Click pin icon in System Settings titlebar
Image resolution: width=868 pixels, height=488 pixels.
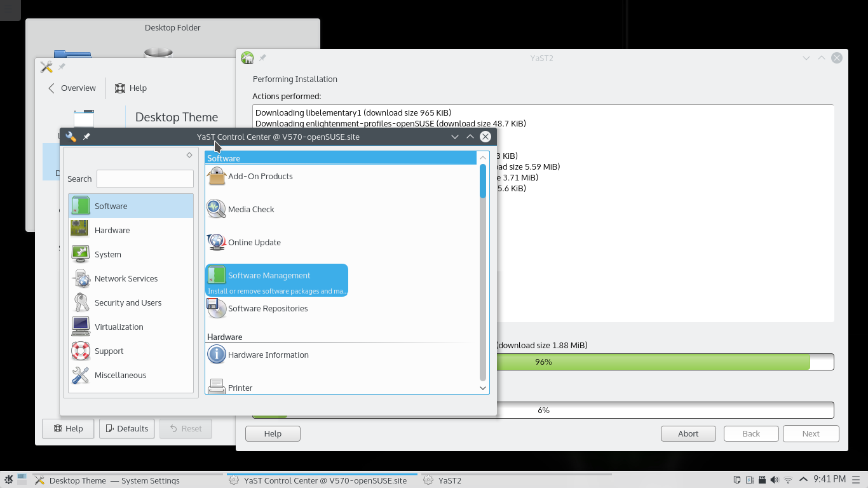click(x=62, y=67)
